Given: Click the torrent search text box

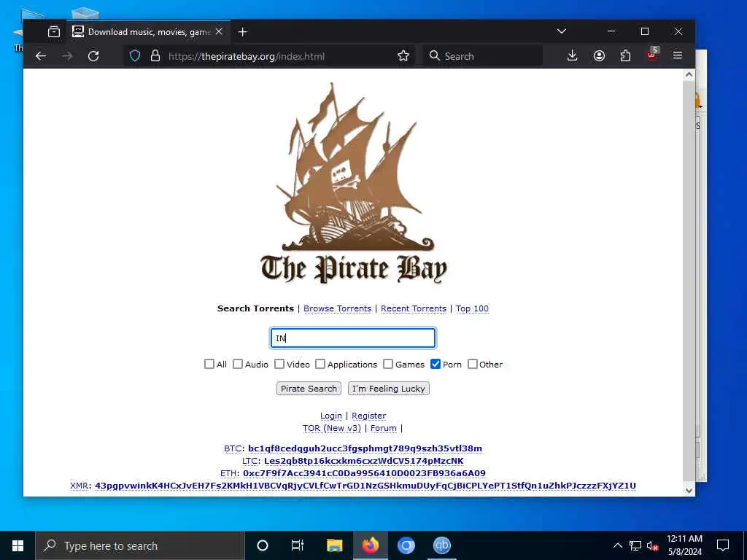Looking at the screenshot, I should point(352,338).
